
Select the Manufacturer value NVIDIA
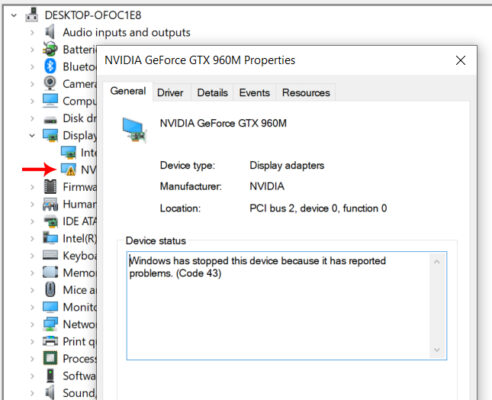click(267, 186)
